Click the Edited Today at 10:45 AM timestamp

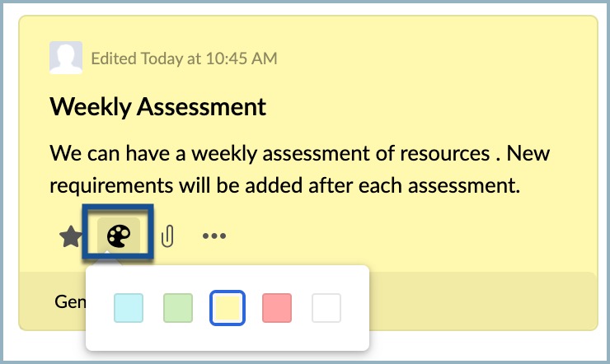pos(184,58)
